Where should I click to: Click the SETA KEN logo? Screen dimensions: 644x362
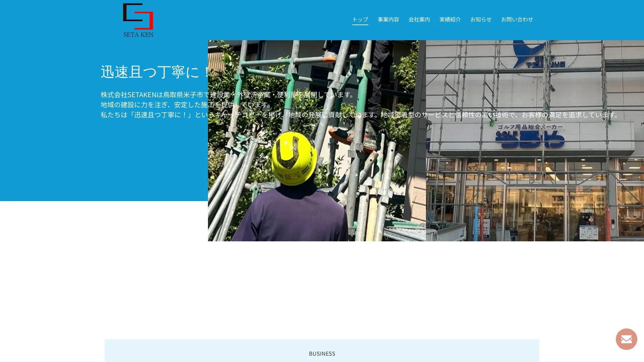click(x=138, y=20)
